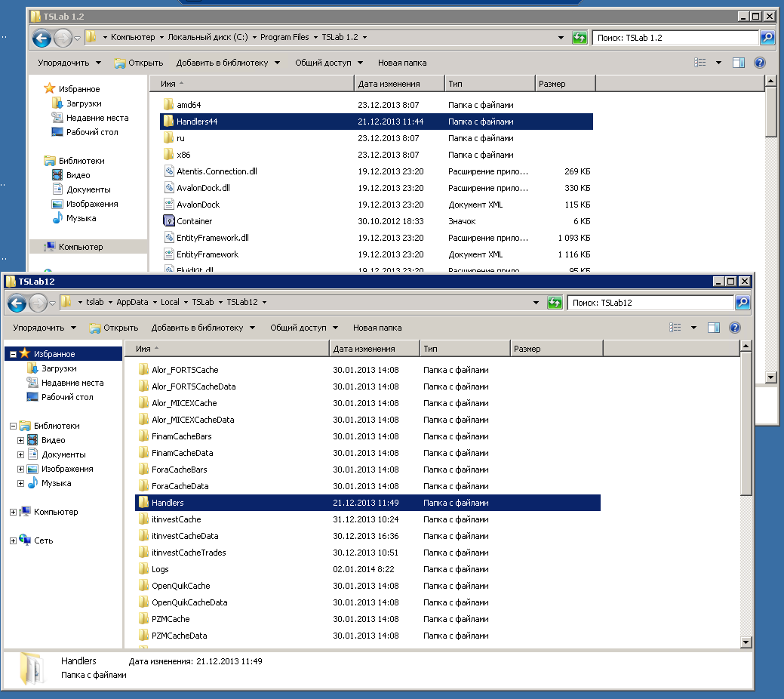Click the AppData breadcrumb segment

131,302
